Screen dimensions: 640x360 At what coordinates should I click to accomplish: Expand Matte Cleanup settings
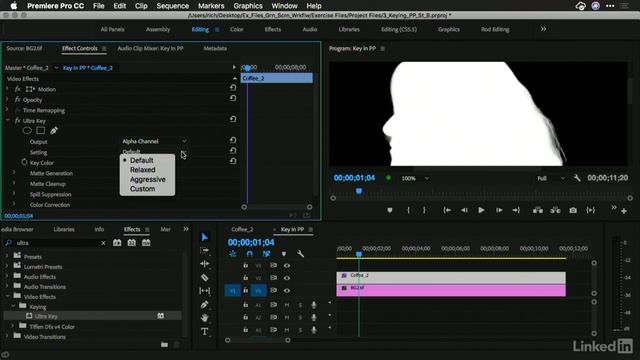pyautogui.click(x=14, y=183)
